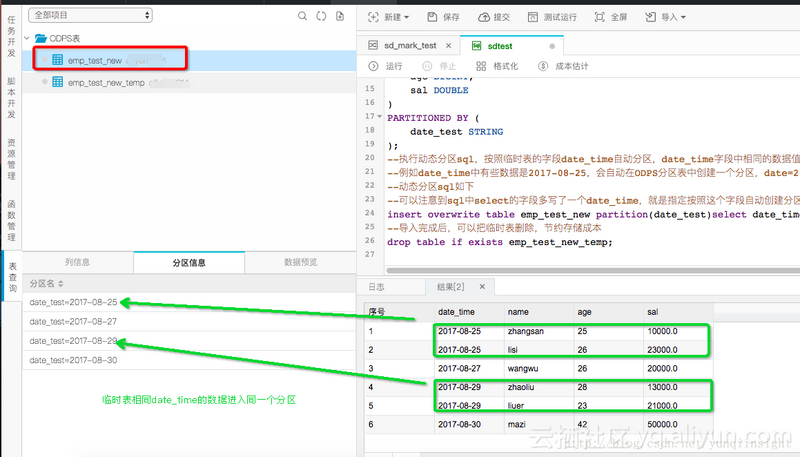Image resolution: width=800 pixels, height=457 pixels.
Task: Click the emp_test_new_temp table icon
Action: point(58,82)
